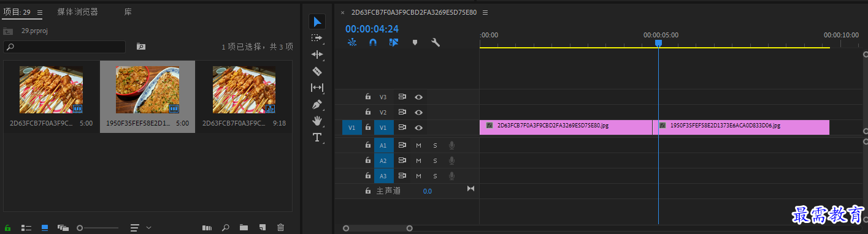Toggle sync lock for track A1
This screenshot has width=868, height=234.
point(402,145)
